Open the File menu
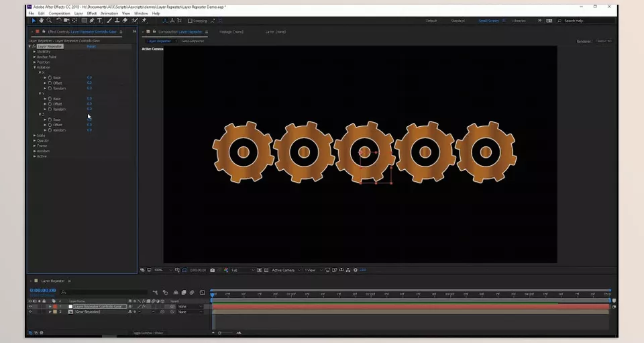Screen dimensions: 644x343 (x=32, y=13)
